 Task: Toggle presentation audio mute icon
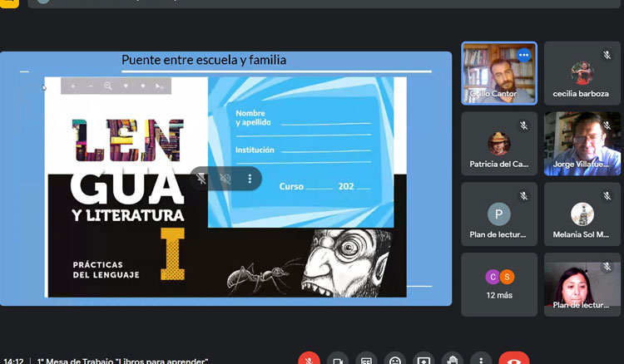[x=225, y=179]
